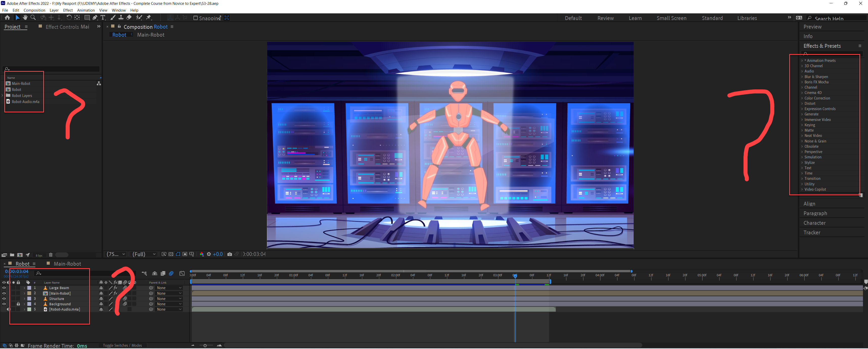Toggle visibility of Large Beam layer
This screenshot has height=349, width=868.
click(4, 288)
